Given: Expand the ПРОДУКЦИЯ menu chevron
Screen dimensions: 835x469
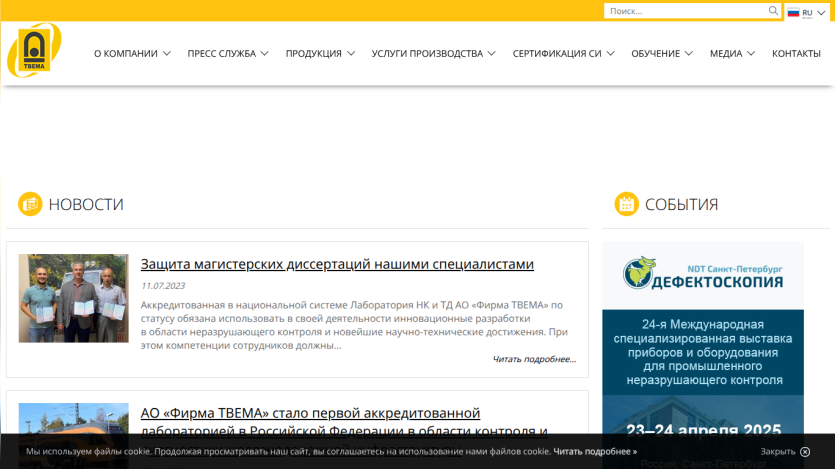Looking at the screenshot, I should pyautogui.click(x=351, y=53).
